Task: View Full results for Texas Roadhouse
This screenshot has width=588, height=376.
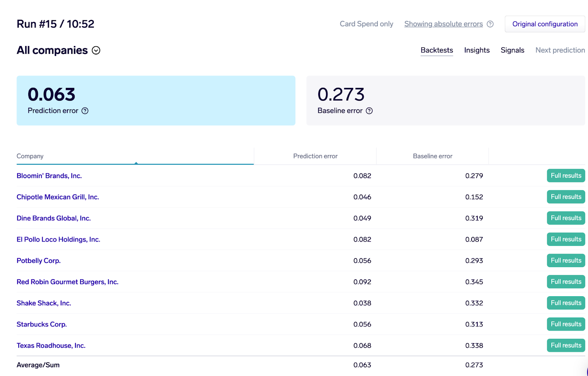Action: click(x=566, y=345)
